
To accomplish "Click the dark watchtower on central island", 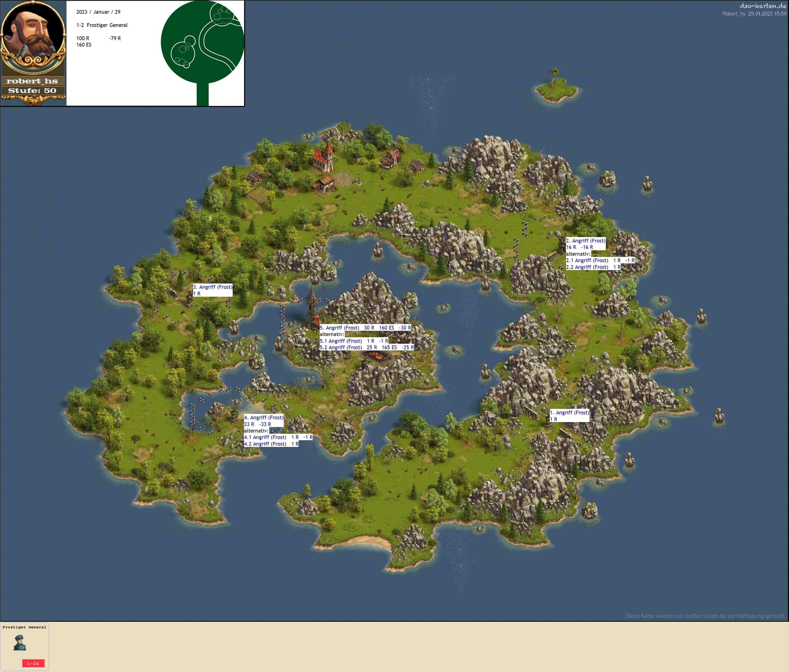I will coord(312,308).
